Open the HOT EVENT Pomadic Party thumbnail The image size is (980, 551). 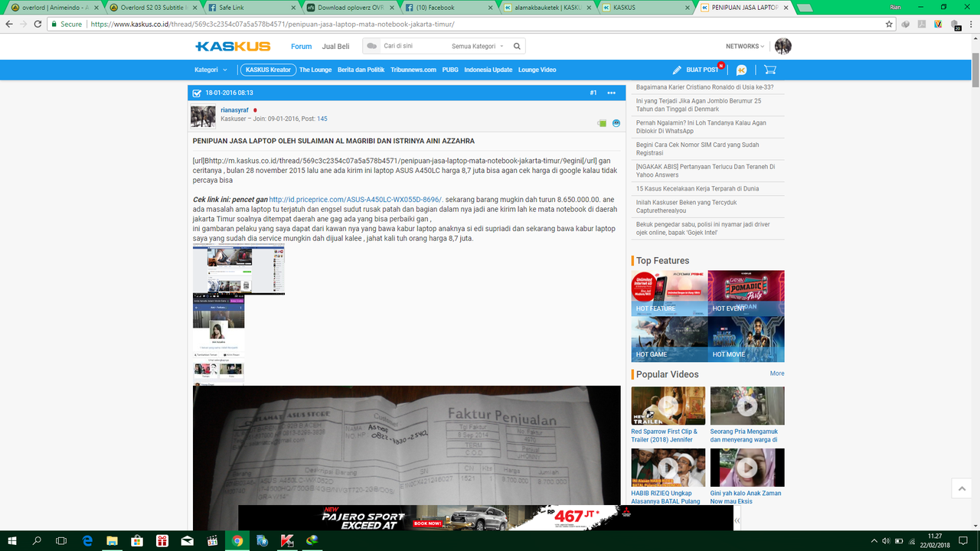coord(746,293)
